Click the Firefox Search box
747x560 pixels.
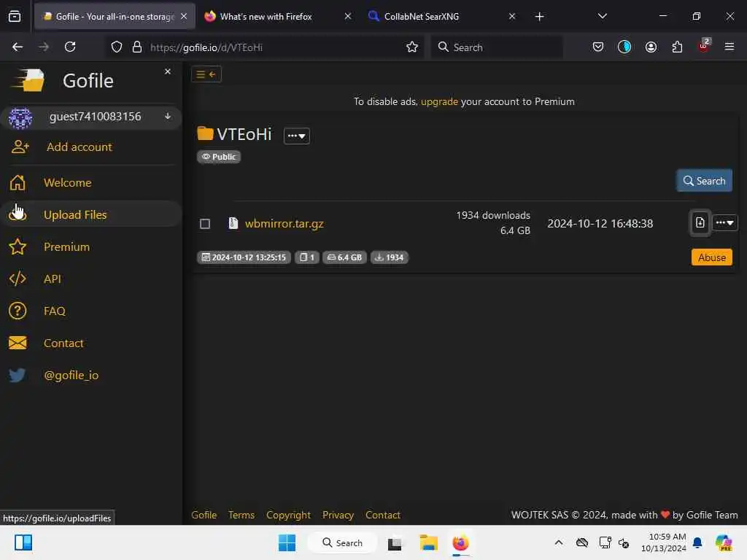coord(497,47)
